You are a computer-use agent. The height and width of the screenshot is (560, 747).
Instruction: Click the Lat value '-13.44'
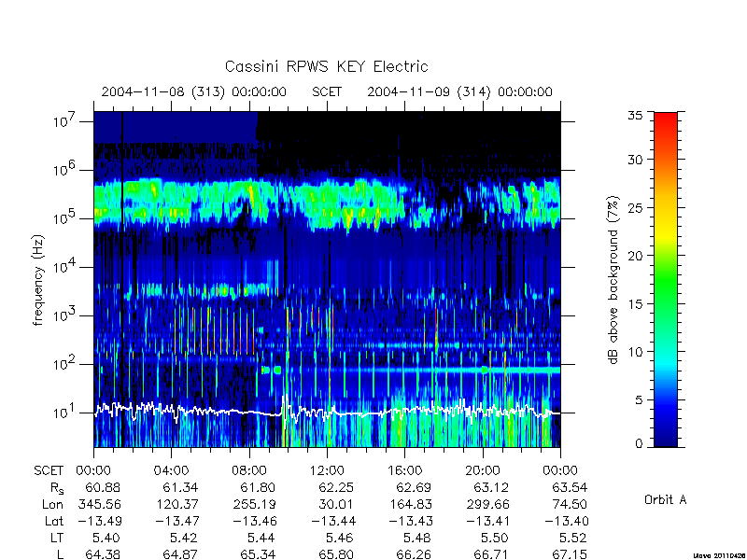[333, 521]
